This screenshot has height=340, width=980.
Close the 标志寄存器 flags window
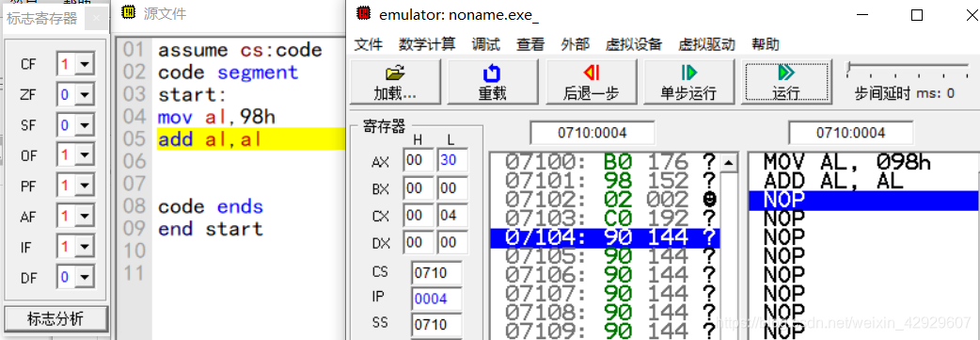coord(96,19)
